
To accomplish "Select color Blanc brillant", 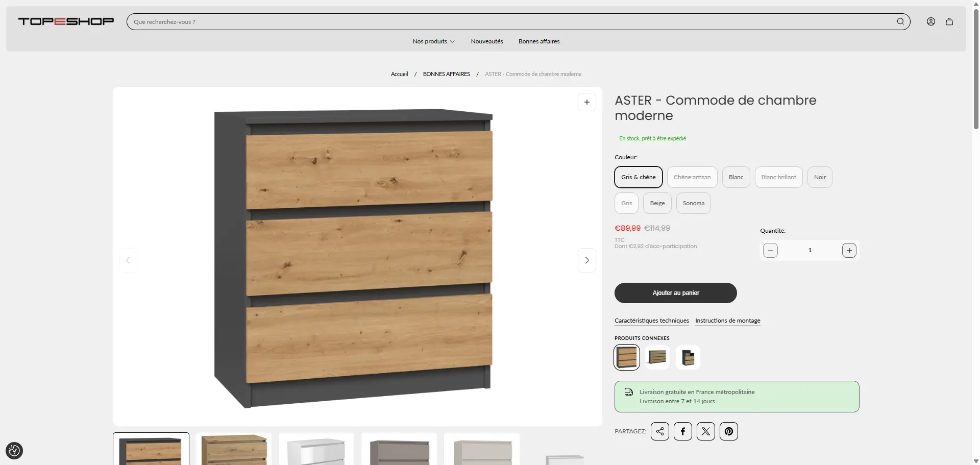I will (x=779, y=177).
